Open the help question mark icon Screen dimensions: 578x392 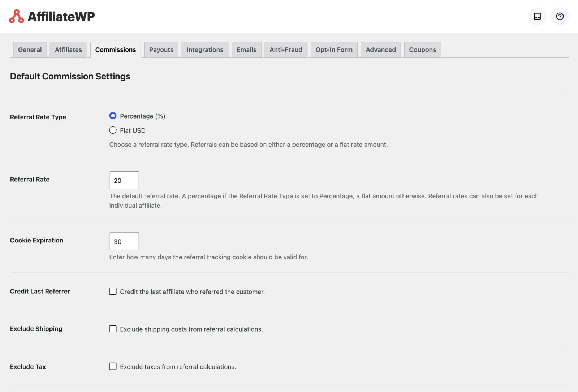click(560, 16)
